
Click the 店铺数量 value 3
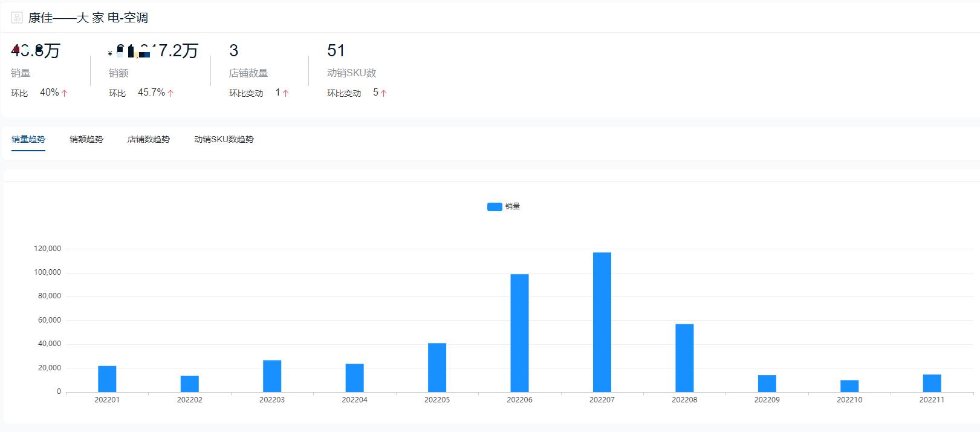(234, 50)
